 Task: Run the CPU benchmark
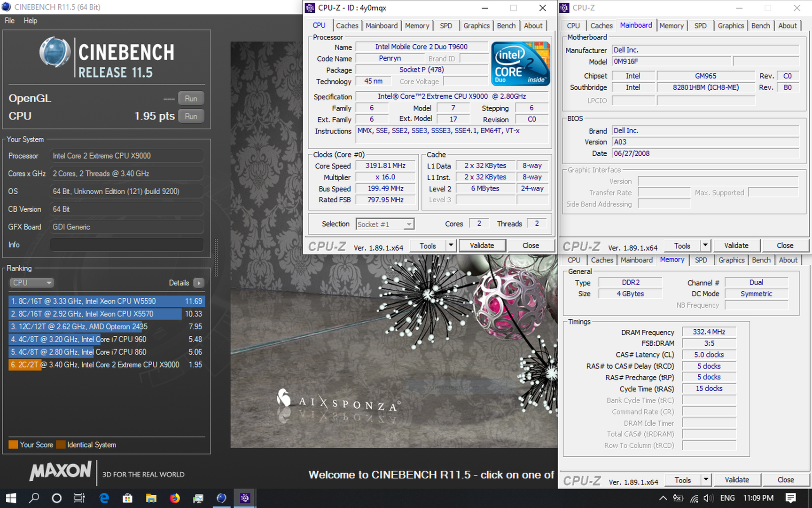[191, 116]
